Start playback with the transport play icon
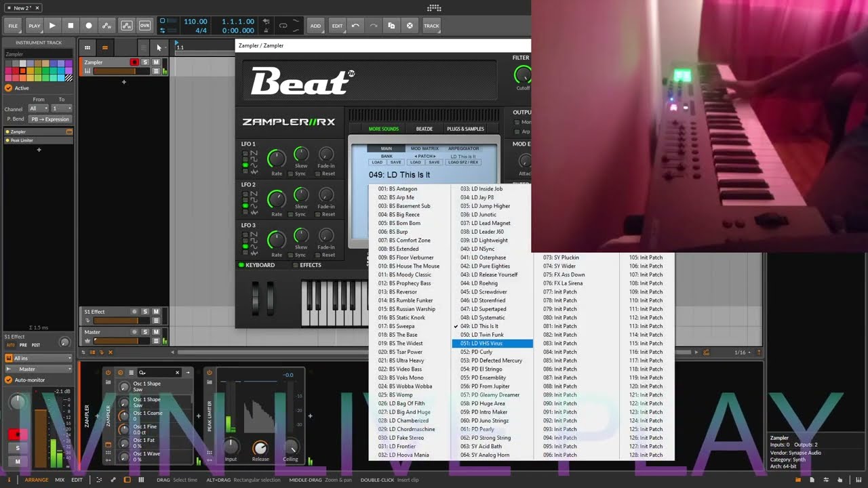Screen dimensions: 868x488 pos(52,26)
